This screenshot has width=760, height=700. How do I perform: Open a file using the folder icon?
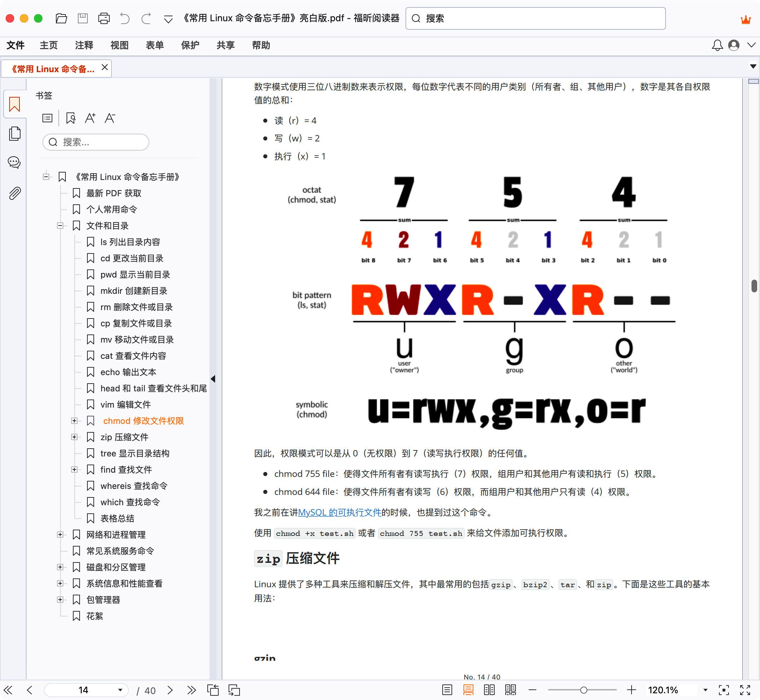[x=62, y=18]
